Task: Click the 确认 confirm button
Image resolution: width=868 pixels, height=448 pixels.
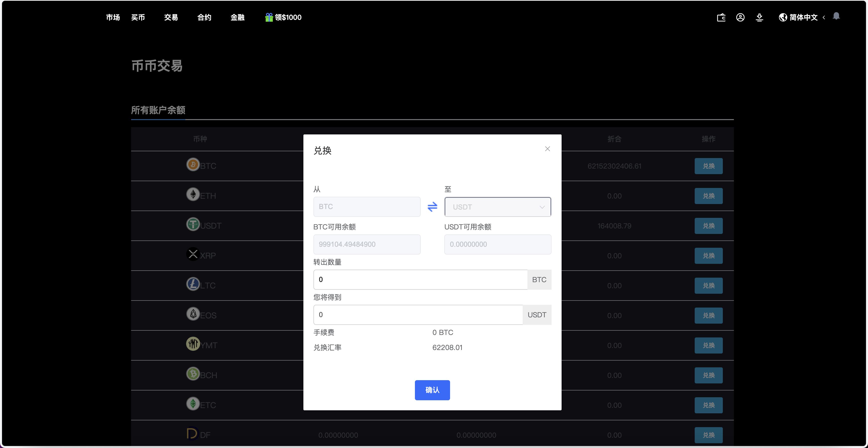Action: click(x=432, y=390)
